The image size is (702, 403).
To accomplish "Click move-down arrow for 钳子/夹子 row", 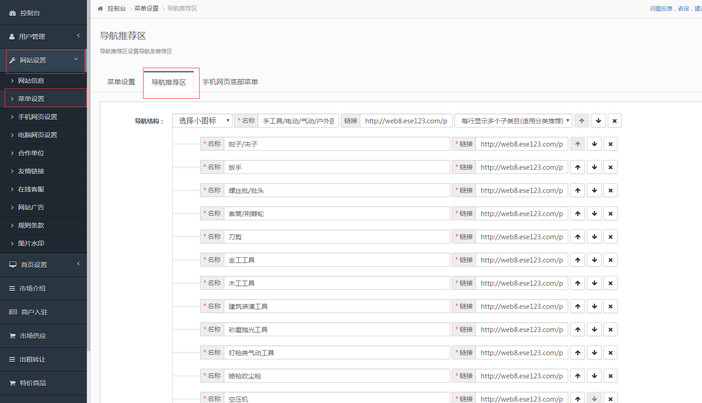I will pyautogui.click(x=594, y=144).
